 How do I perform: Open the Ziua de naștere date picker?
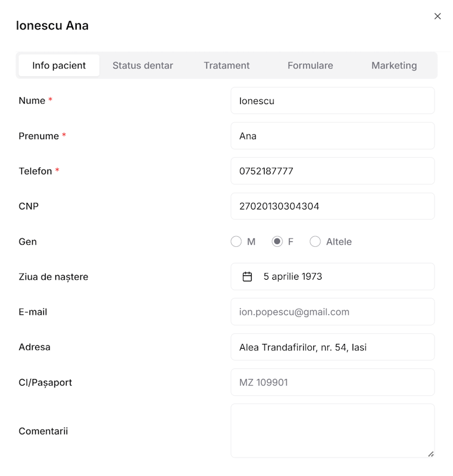332,277
